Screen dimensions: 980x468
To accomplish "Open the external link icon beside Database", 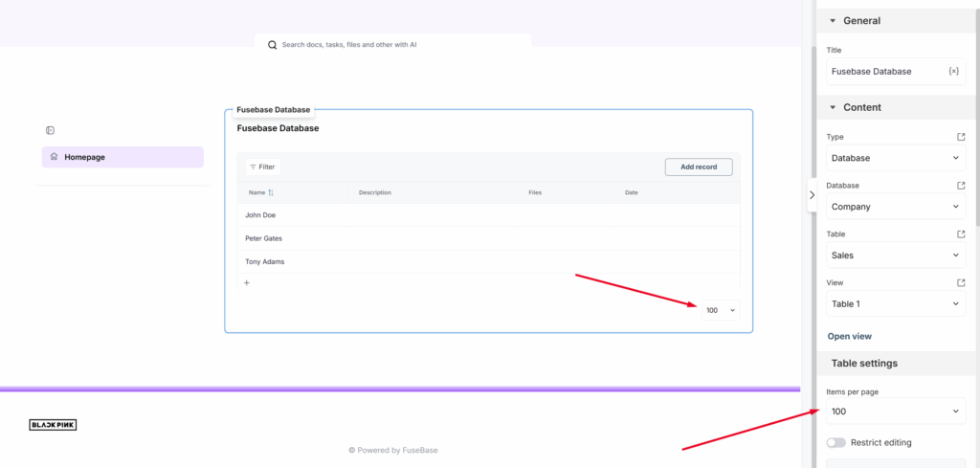I will [961, 186].
